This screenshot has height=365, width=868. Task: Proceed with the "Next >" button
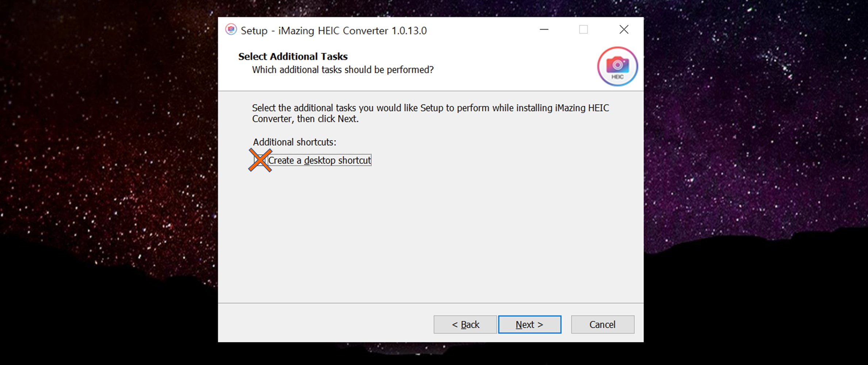pyautogui.click(x=530, y=324)
